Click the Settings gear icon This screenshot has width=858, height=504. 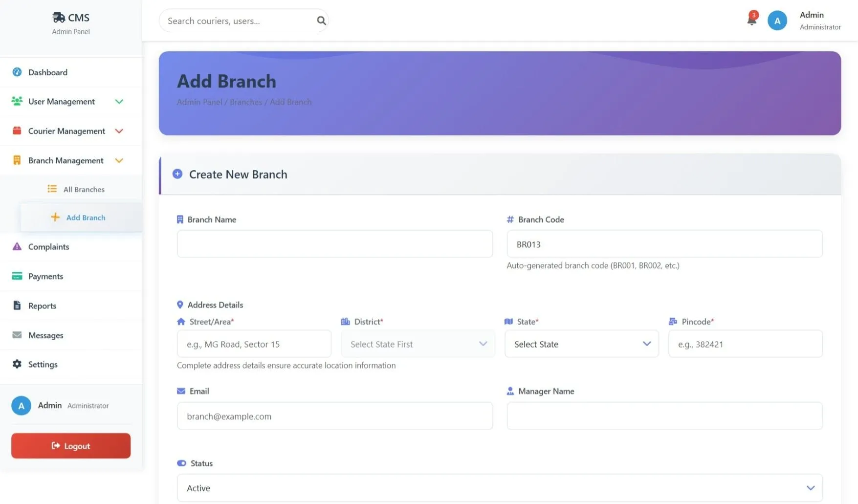(17, 364)
